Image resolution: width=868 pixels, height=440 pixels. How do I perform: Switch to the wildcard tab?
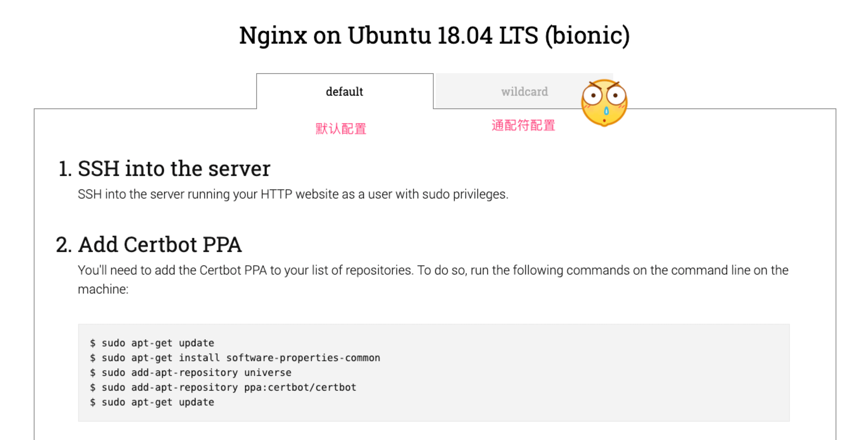[524, 92]
